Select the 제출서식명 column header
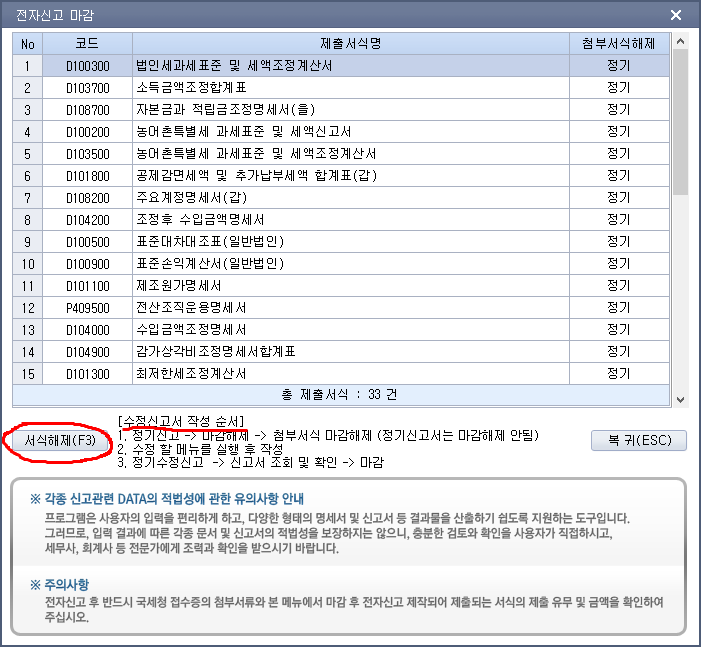The height and width of the screenshot is (647, 701). [351, 44]
